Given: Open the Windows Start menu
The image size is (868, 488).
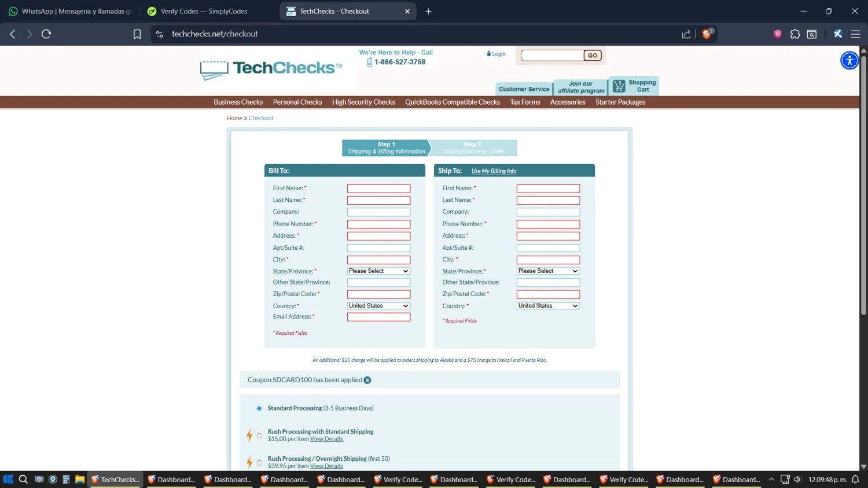Looking at the screenshot, I should click(8, 479).
